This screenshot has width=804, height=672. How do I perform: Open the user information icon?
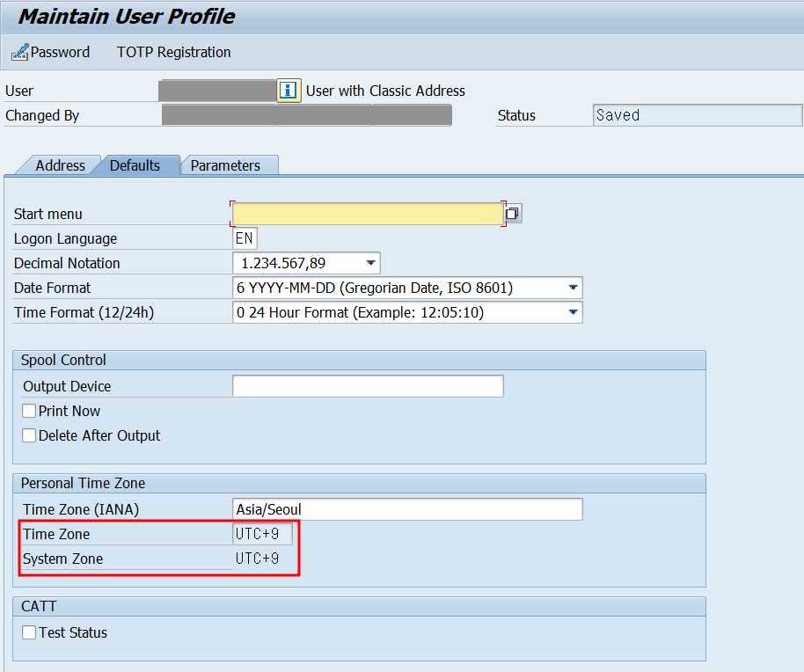(289, 91)
